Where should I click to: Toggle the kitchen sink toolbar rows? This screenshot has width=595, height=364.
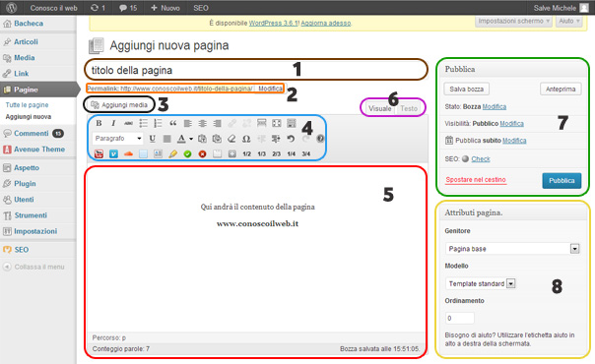pyautogui.click(x=291, y=123)
